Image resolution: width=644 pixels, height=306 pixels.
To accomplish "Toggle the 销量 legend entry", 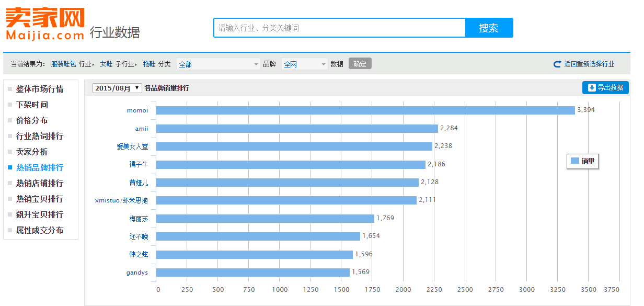I will (x=582, y=162).
